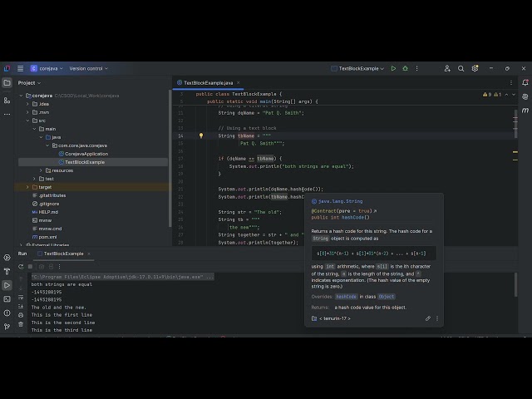Screen dimensions: 532x399
Task: Open the Version control dropdown
Action: click(x=89, y=68)
